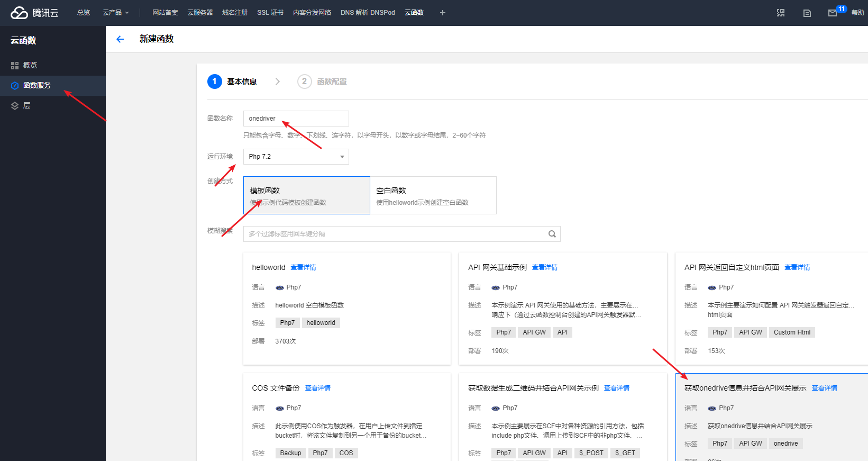This screenshot has height=461, width=868.
Task: Open the QR code scanner icon
Action: (781, 13)
